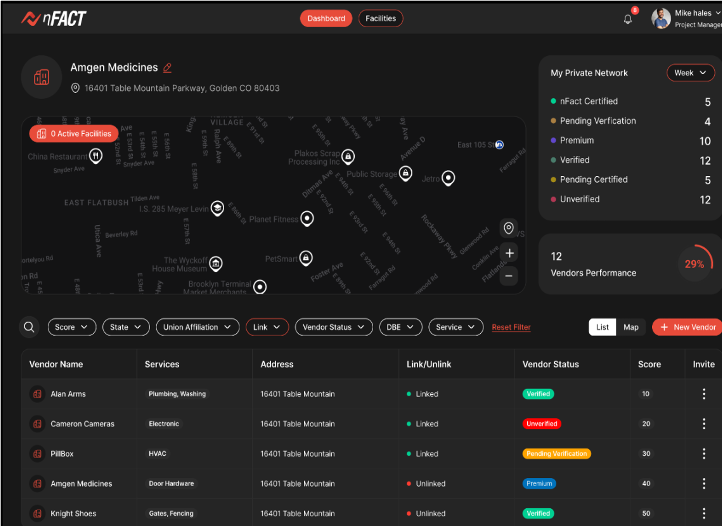Select Brooklyn Terminal Market map marker

[x=260, y=287]
